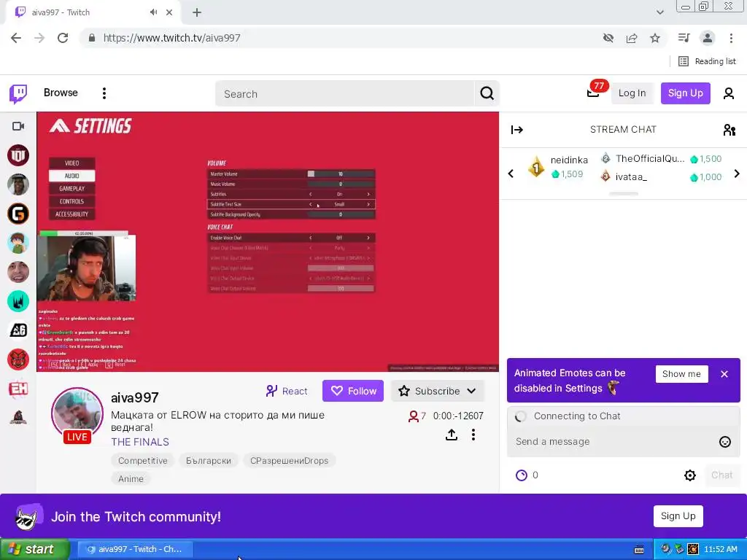
Task: Click the Log In button
Action: click(632, 93)
